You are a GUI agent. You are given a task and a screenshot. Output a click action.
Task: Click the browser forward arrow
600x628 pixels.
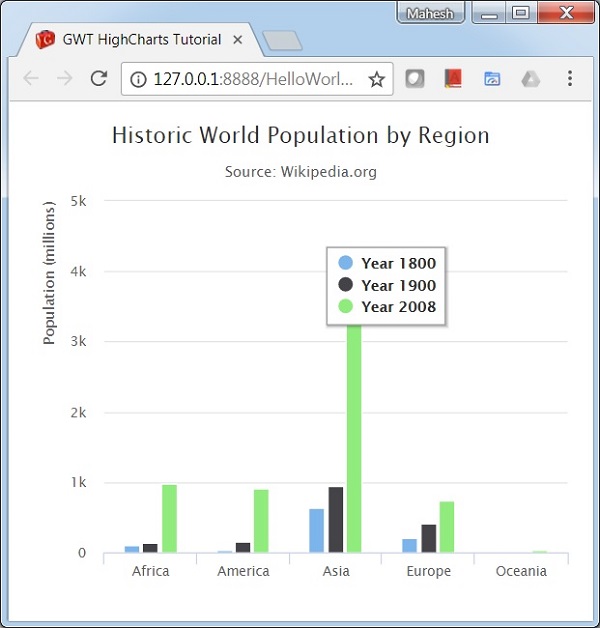click(64, 79)
